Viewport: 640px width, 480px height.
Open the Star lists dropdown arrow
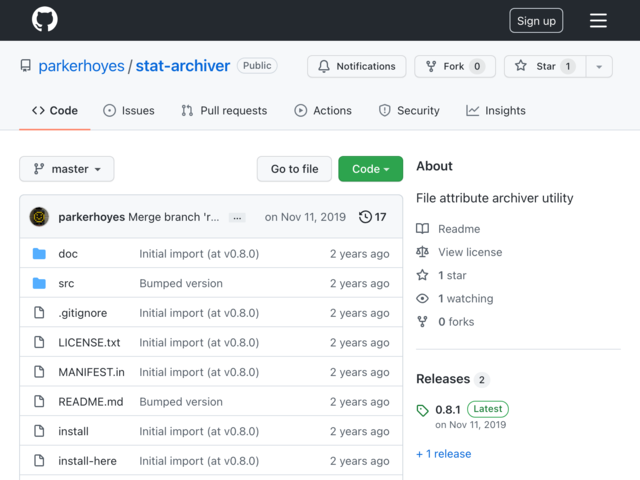pos(599,66)
